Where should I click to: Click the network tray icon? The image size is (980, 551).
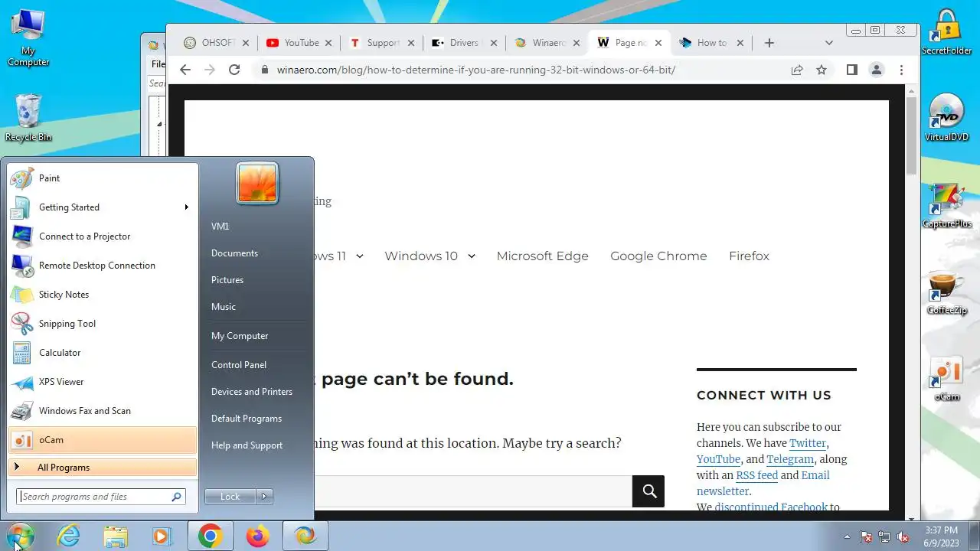point(884,537)
